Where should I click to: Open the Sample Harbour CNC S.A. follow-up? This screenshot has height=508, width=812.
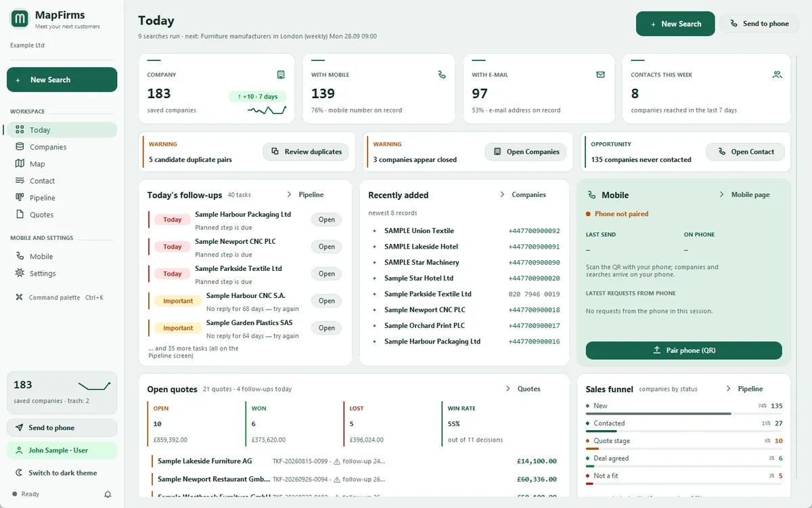coord(327,301)
